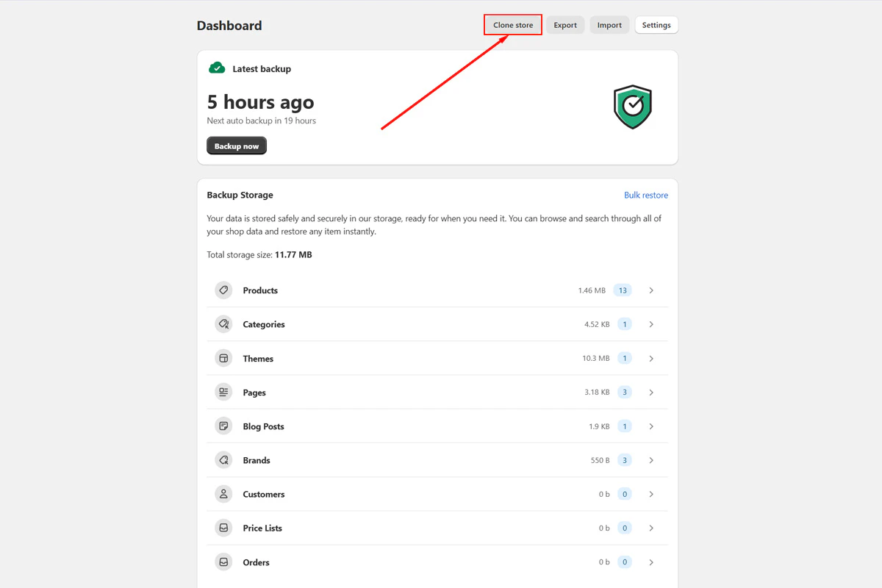This screenshot has width=882, height=588.
Task: Click the green backup status cloud icon
Action: [217, 68]
